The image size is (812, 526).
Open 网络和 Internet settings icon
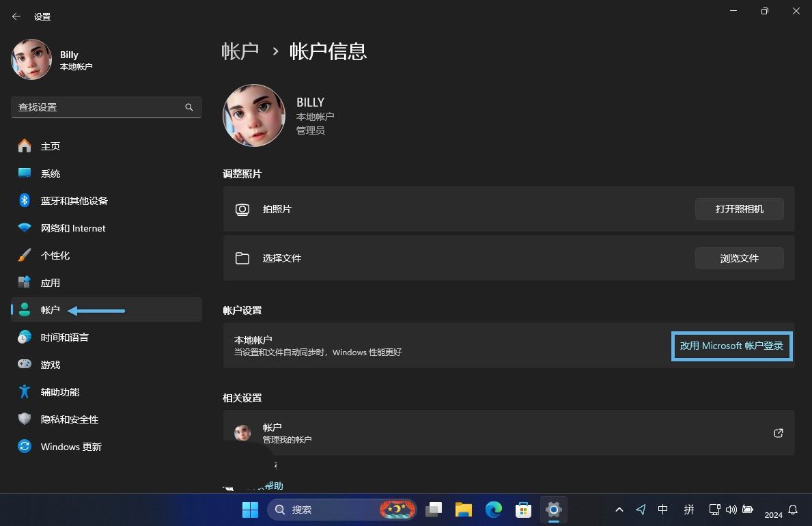[x=25, y=227]
